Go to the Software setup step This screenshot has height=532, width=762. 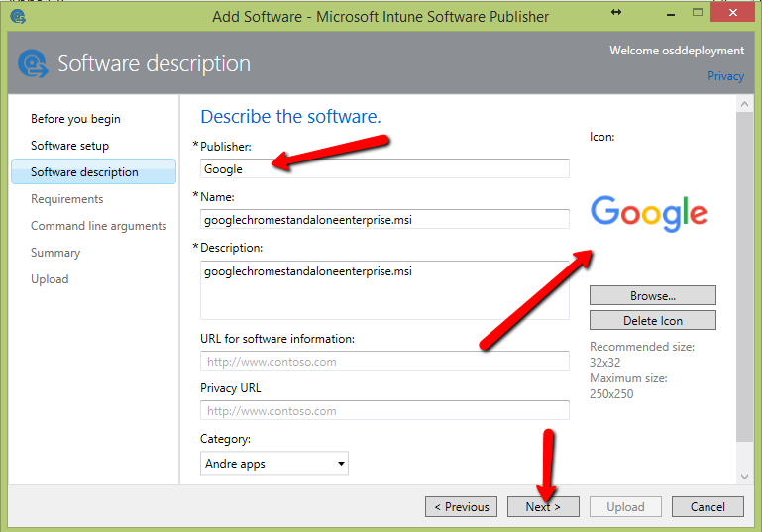69,146
